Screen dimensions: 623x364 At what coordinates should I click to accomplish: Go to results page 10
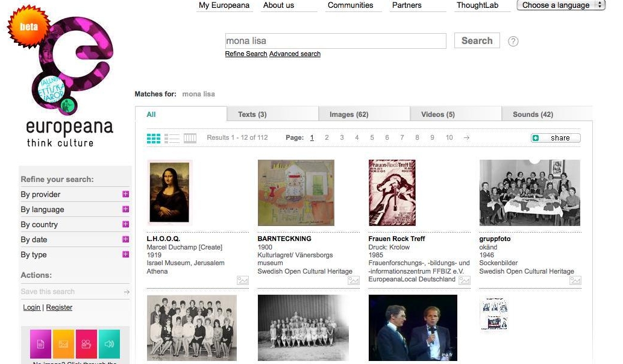point(449,137)
